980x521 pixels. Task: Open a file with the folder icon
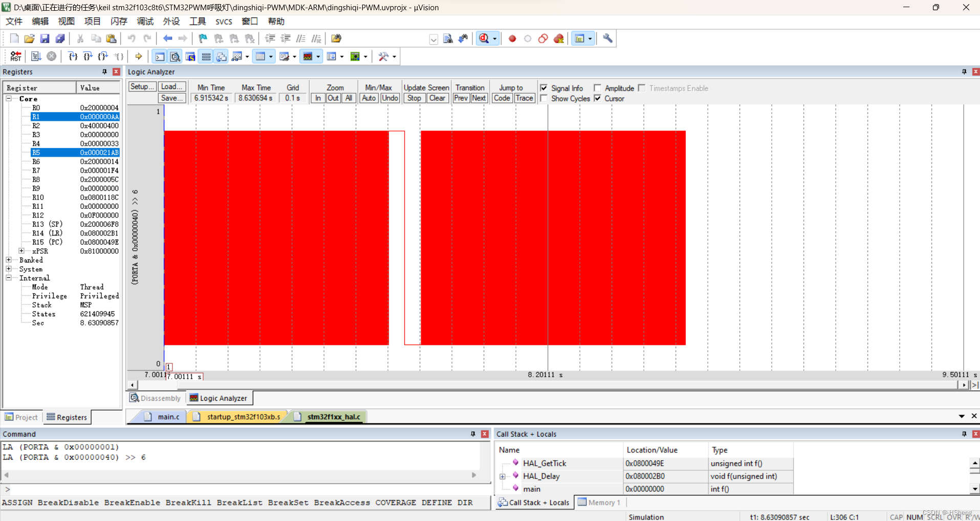coord(30,38)
